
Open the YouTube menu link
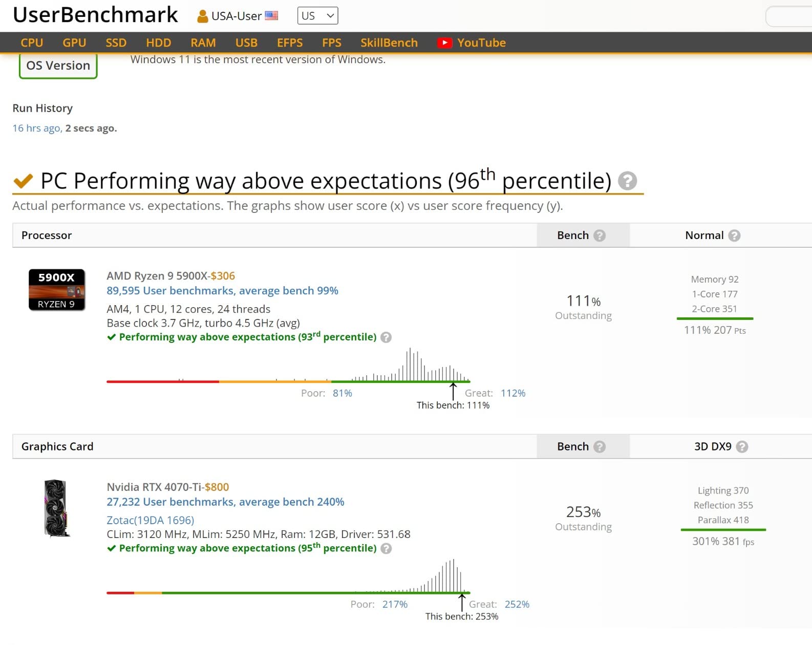(481, 43)
